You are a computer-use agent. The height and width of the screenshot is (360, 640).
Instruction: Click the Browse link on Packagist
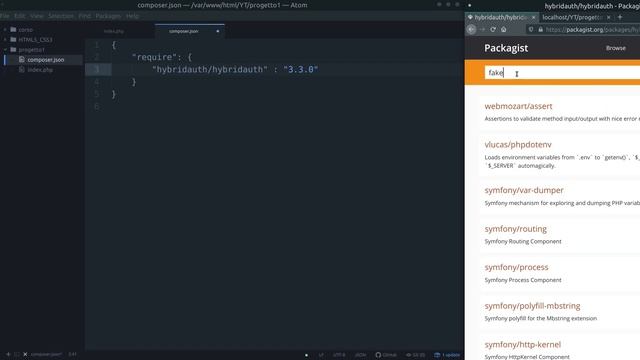click(x=616, y=48)
